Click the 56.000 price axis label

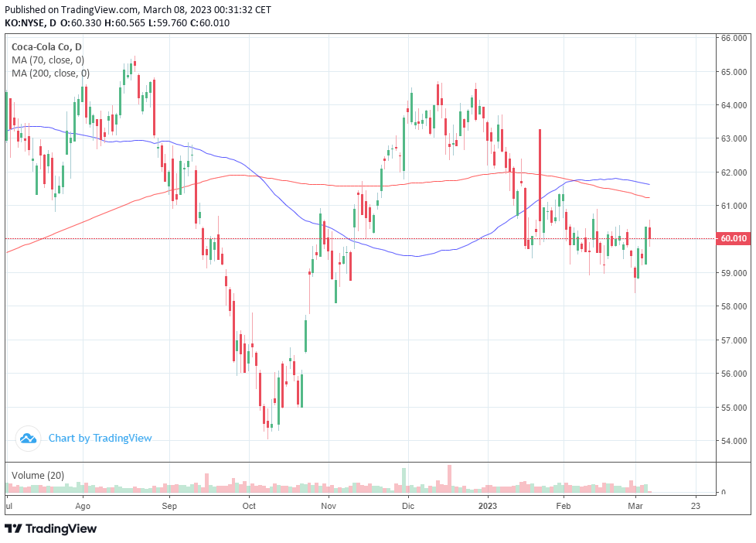click(734, 374)
